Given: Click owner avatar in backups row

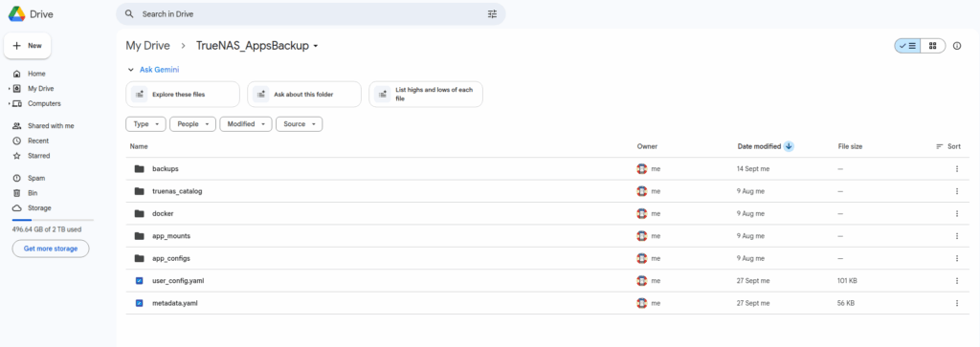Looking at the screenshot, I should click(642, 168).
